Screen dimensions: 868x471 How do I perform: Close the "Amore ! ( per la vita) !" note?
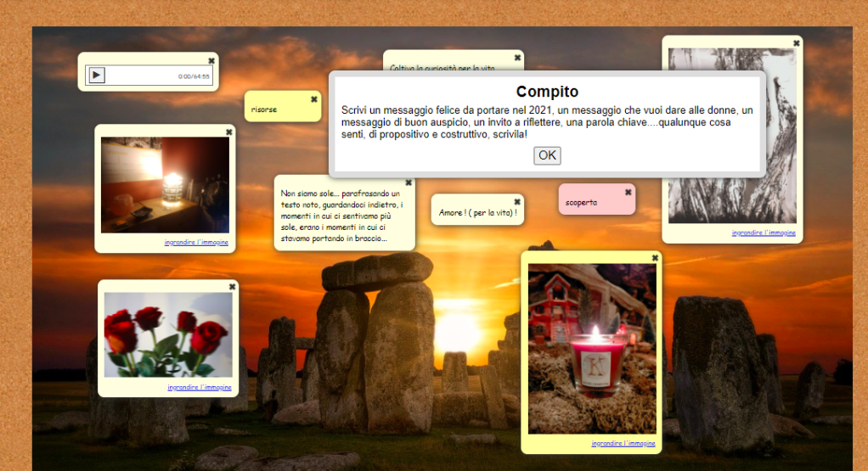516,202
